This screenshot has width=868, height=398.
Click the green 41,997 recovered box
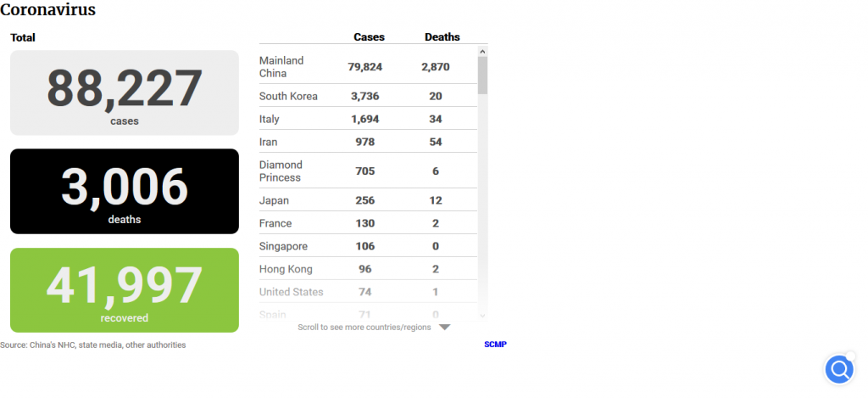point(125,289)
